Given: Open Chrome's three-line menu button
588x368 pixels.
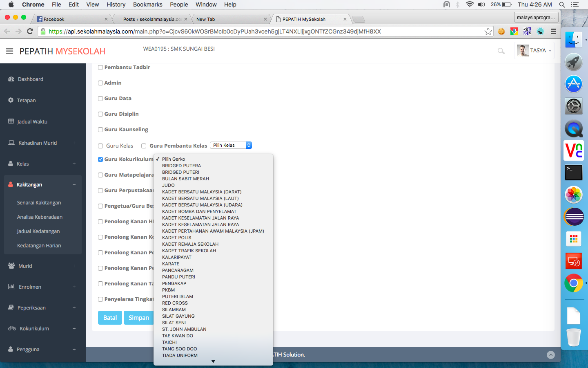Looking at the screenshot, I should pos(553,31).
